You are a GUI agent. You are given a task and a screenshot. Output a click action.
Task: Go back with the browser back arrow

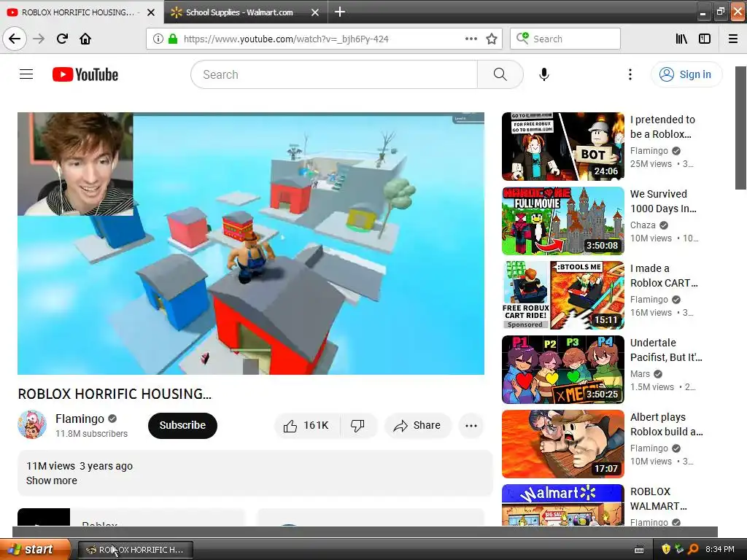tap(15, 39)
